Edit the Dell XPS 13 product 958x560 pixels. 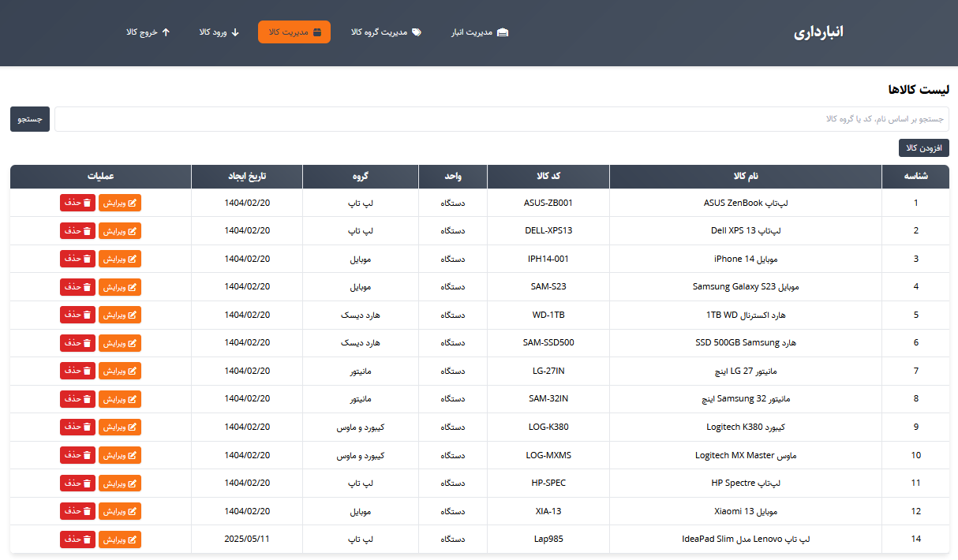(120, 231)
